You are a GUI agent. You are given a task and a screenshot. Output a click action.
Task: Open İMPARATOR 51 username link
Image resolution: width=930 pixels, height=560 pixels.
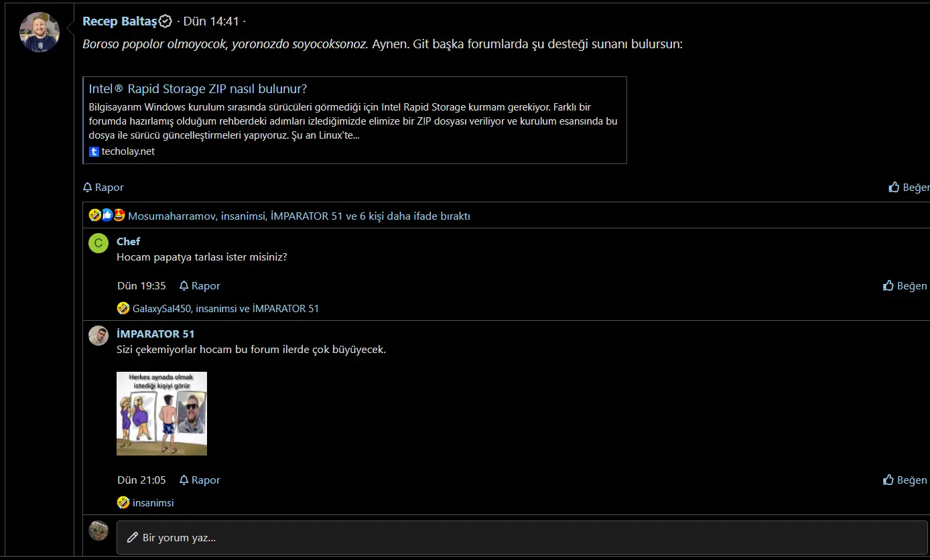click(x=155, y=334)
